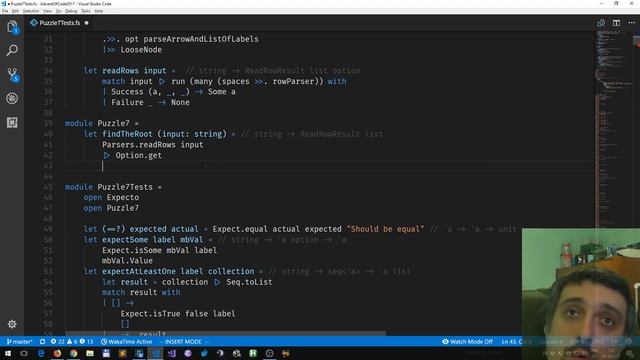
Task: Open the Windows Start menu
Action: (8, 353)
